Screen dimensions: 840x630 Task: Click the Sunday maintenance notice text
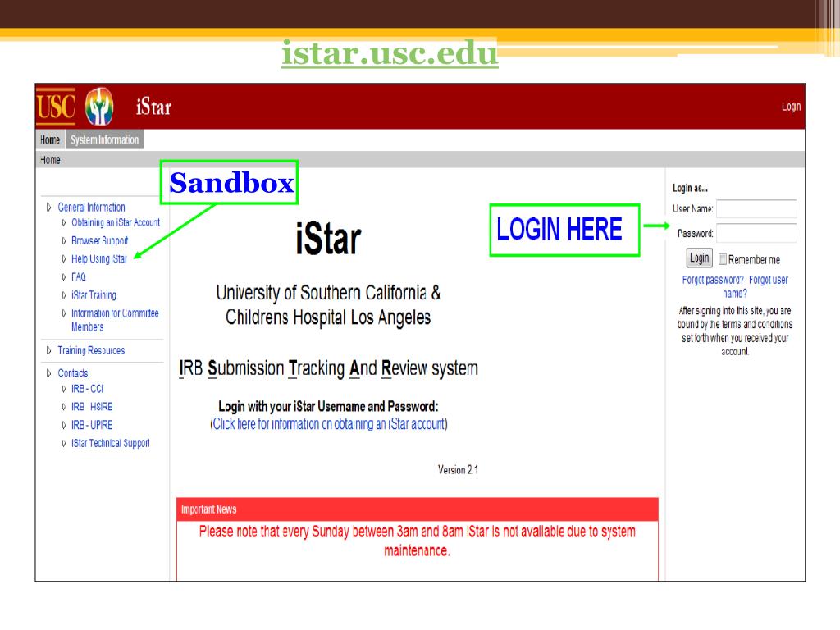point(417,541)
